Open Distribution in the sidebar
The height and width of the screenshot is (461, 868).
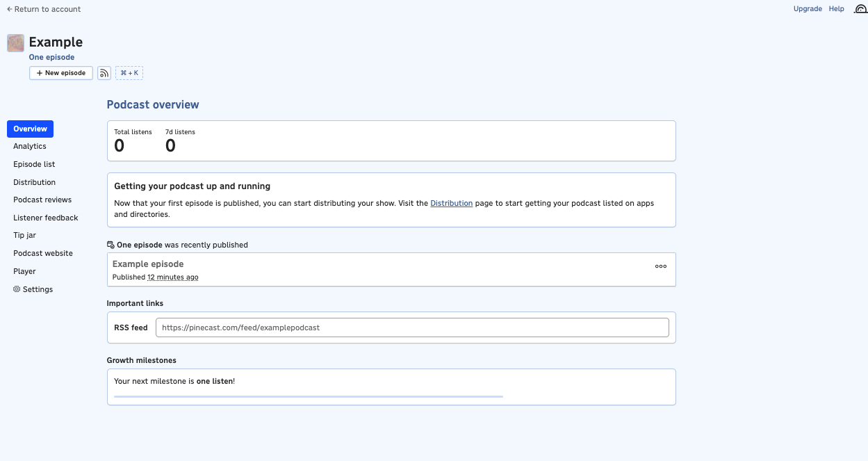coord(34,182)
